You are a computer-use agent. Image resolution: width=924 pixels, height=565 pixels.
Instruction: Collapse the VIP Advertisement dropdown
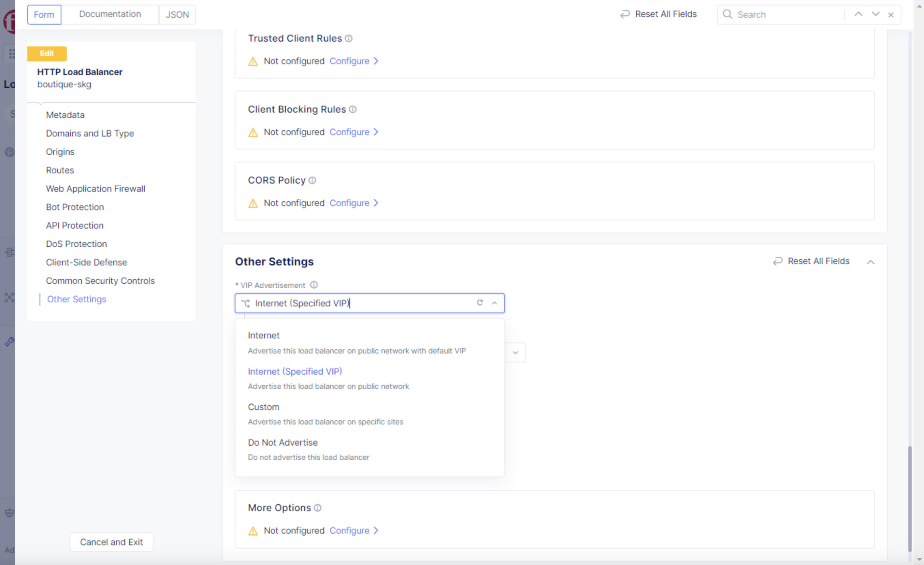(494, 303)
